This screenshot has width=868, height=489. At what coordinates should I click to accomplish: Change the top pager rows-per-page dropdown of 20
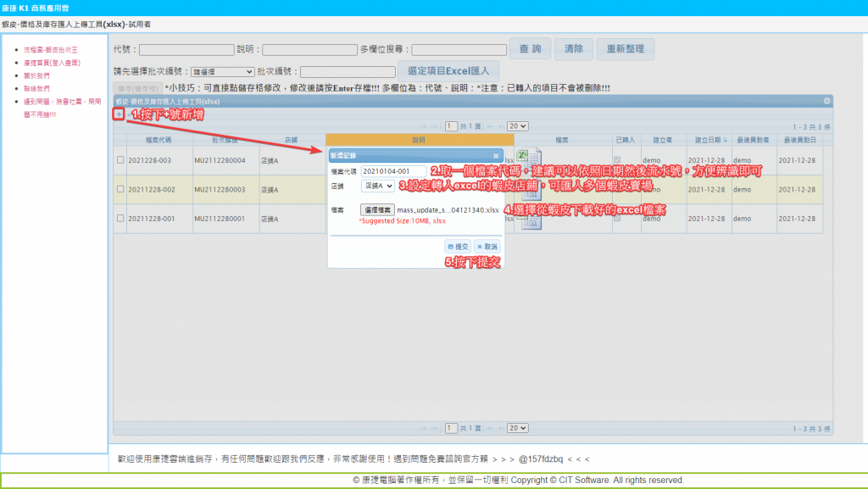[517, 126]
